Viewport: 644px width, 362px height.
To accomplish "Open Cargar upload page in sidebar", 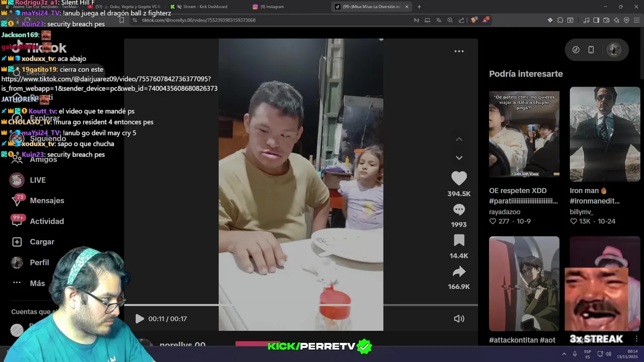I will (x=33, y=242).
